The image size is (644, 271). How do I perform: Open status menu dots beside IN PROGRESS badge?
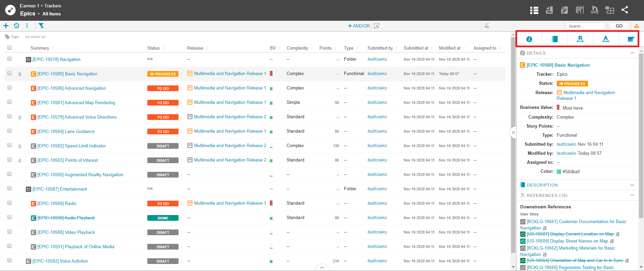pos(181,74)
